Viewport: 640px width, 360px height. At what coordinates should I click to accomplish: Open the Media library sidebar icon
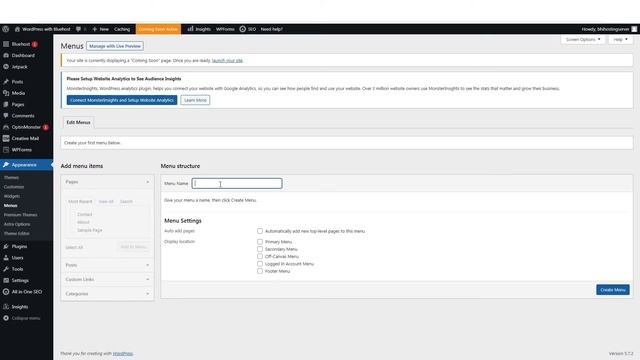click(6, 93)
